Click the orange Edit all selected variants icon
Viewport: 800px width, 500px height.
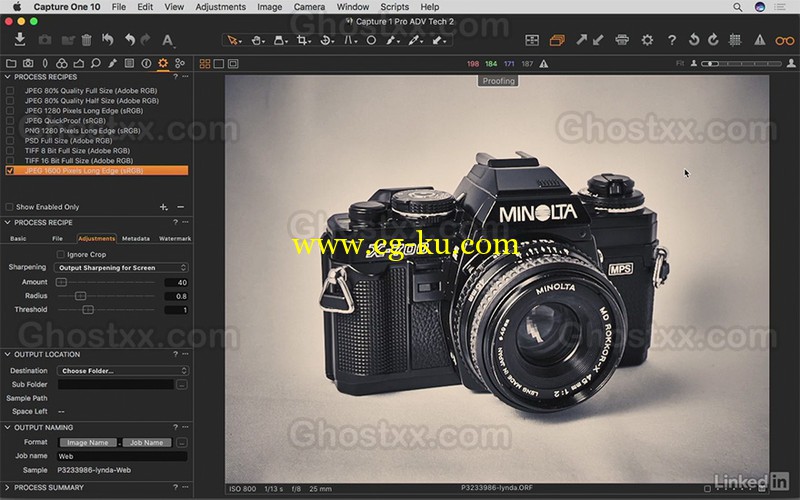(557, 40)
